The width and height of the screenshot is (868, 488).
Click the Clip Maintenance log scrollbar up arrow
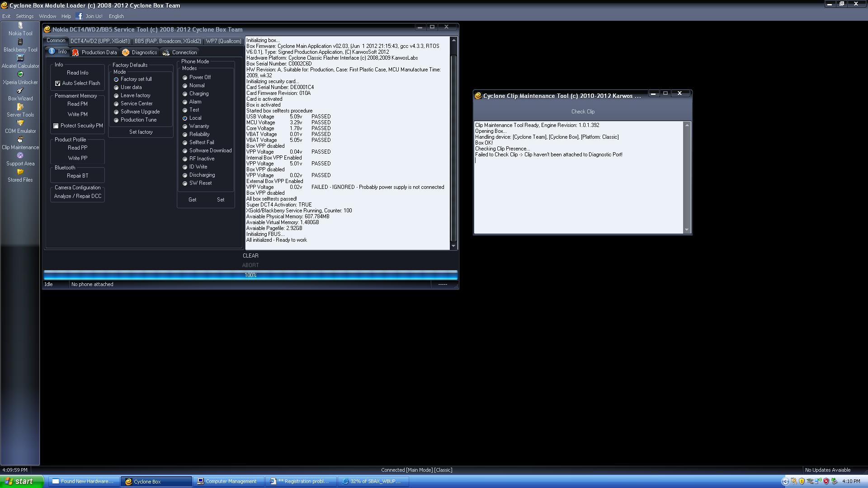click(687, 125)
